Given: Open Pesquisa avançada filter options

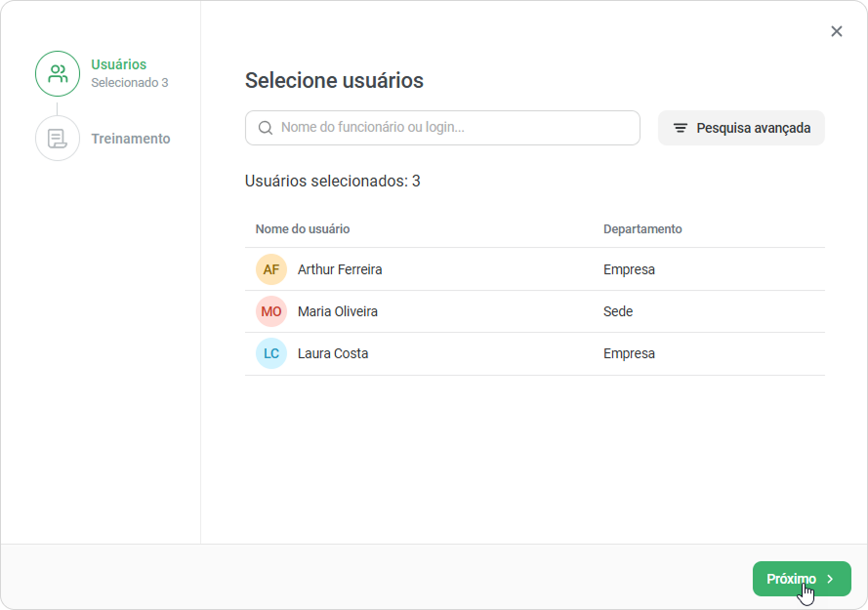Looking at the screenshot, I should coord(741,128).
